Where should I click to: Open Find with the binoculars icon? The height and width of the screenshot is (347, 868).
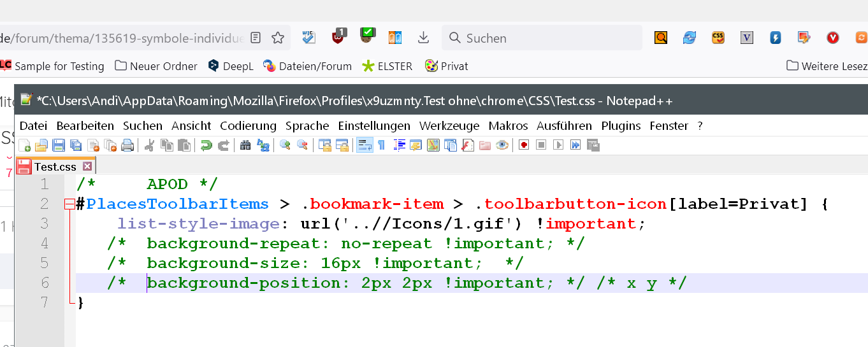click(245, 146)
